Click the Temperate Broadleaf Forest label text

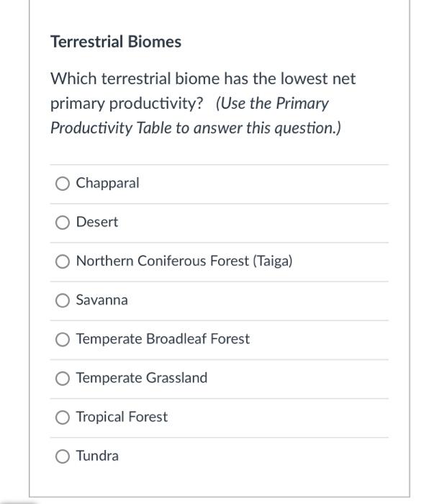point(163,339)
